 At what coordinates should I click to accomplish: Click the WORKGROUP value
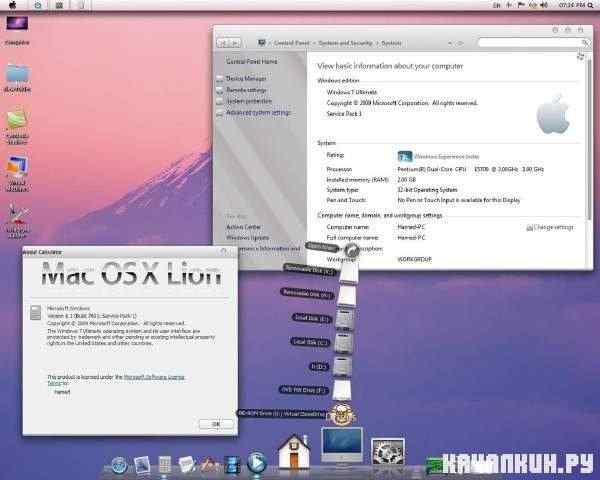point(414,260)
